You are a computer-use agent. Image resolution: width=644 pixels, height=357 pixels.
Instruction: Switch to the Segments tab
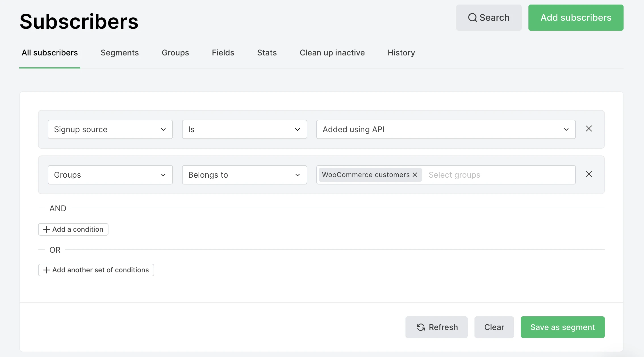120,53
